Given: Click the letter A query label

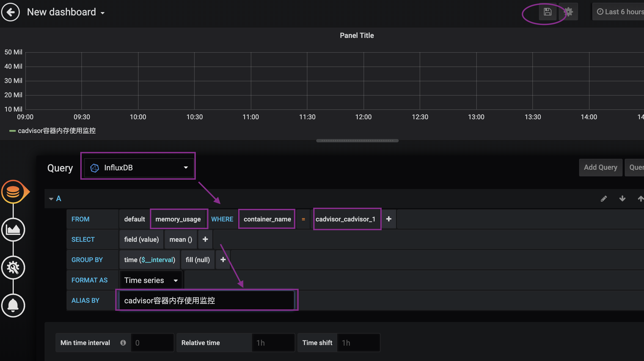Looking at the screenshot, I should pos(59,199).
